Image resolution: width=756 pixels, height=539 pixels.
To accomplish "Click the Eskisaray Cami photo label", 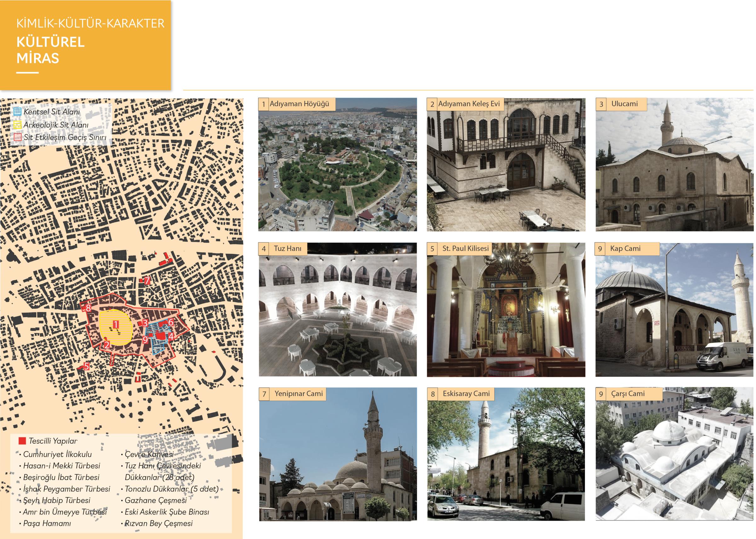I will tap(466, 394).
